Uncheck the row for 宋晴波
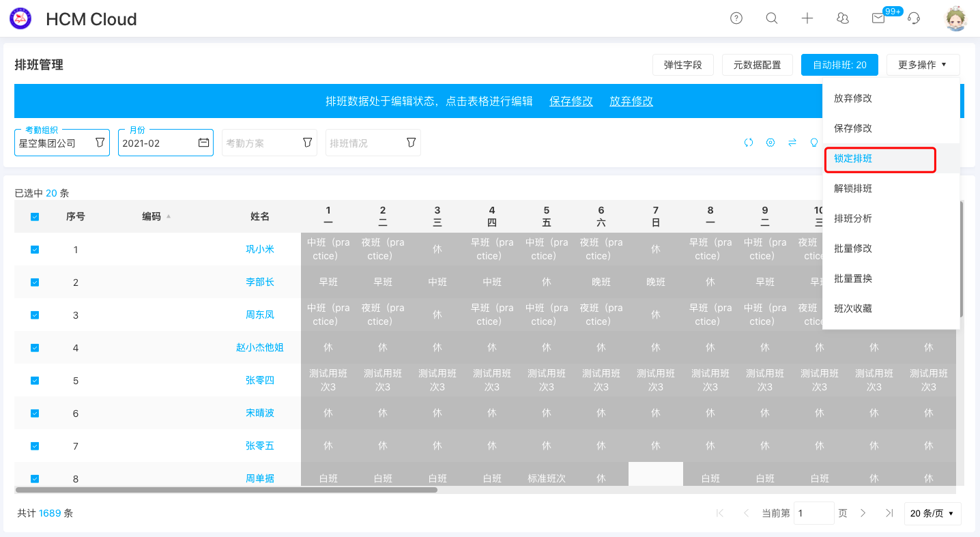 (35, 413)
